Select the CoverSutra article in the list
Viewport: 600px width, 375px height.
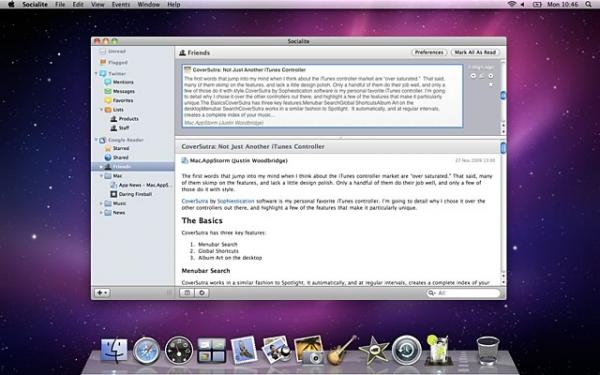322,96
